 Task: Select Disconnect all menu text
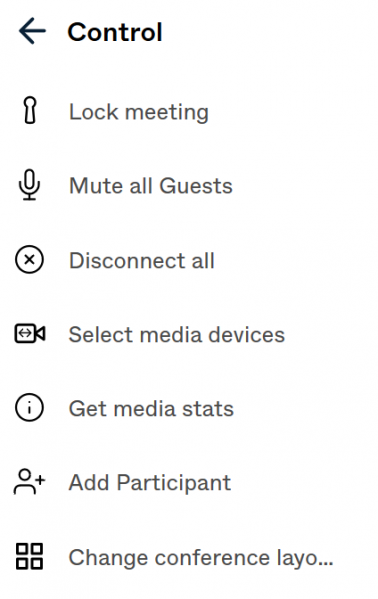tap(141, 261)
